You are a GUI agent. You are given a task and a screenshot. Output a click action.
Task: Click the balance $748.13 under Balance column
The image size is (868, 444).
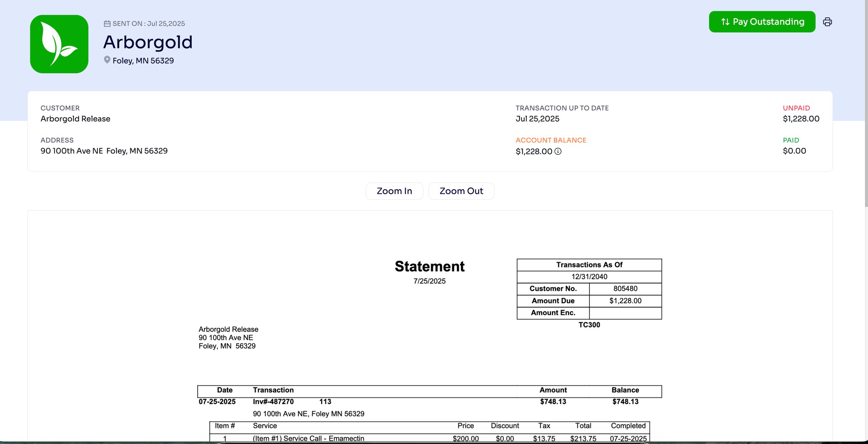[x=625, y=402]
